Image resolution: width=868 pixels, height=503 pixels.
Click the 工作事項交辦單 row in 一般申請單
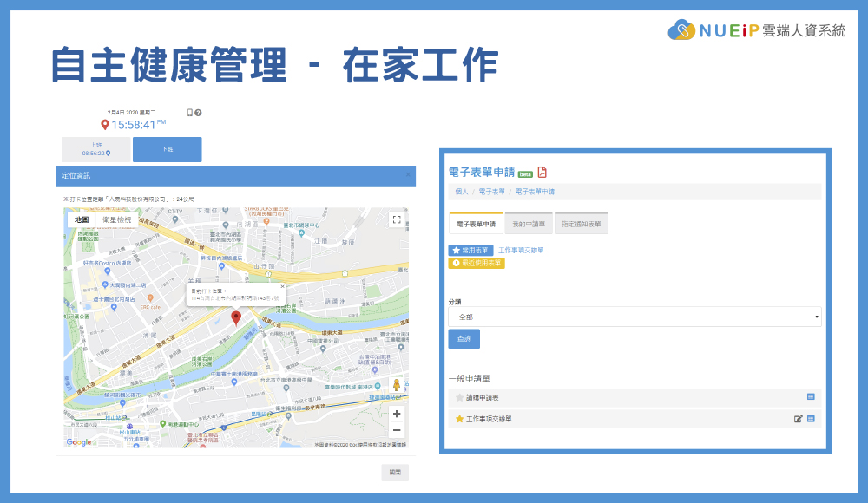635,419
